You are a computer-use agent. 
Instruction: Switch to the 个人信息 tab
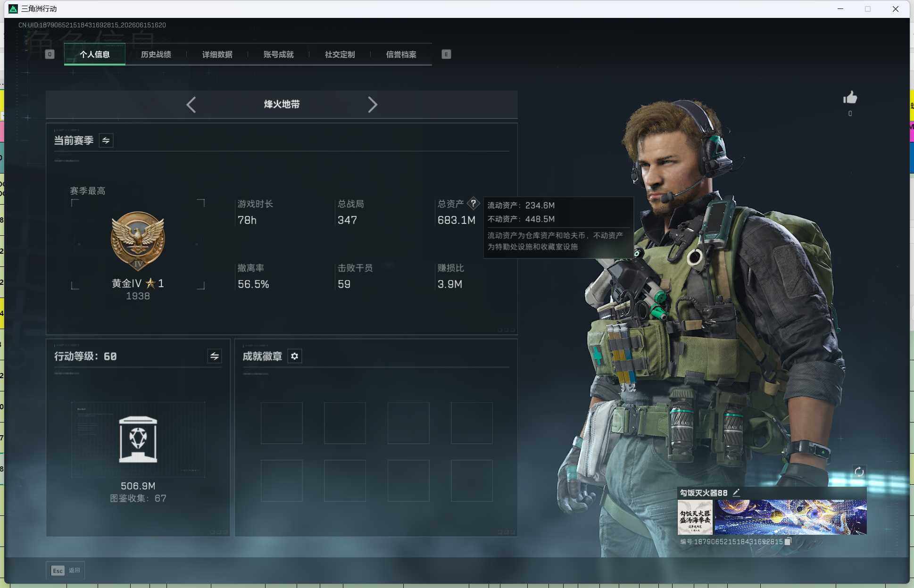click(x=95, y=54)
